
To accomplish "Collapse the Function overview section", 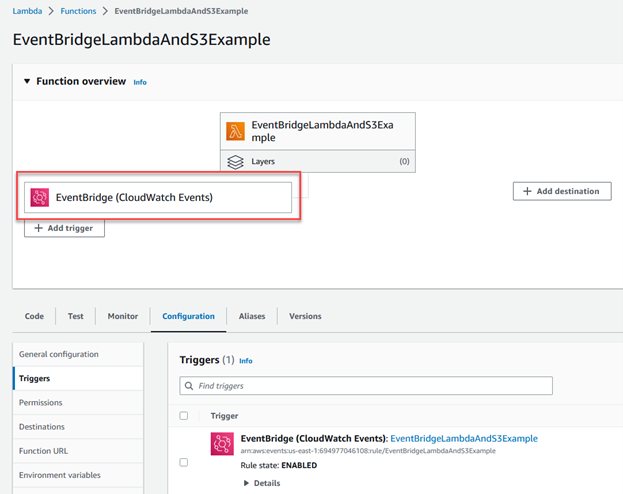I will coord(27,81).
